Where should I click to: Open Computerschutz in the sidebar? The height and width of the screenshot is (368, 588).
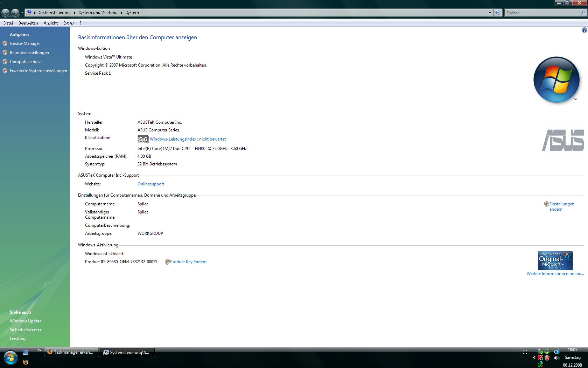click(x=25, y=62)
